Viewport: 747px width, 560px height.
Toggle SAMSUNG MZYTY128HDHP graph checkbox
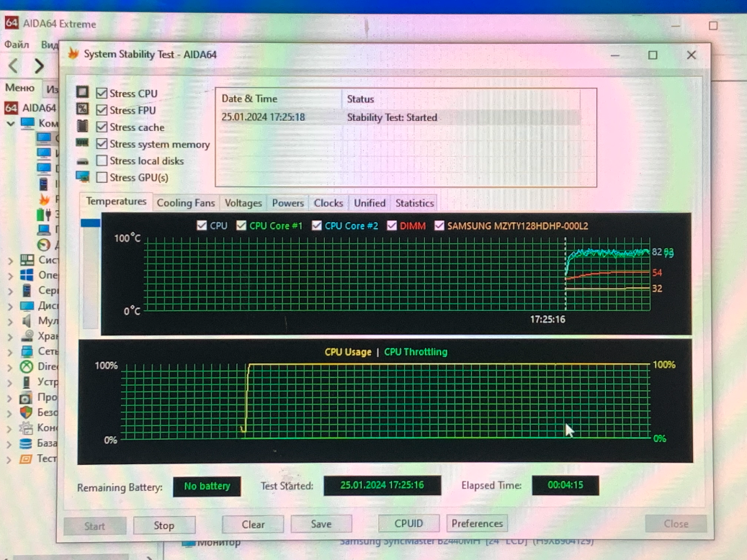coord(439,225)
